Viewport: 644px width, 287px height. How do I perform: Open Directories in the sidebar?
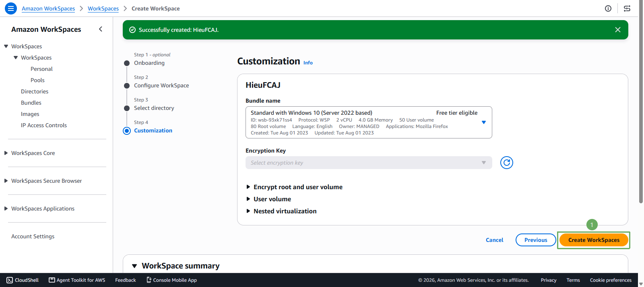(35, 91)
